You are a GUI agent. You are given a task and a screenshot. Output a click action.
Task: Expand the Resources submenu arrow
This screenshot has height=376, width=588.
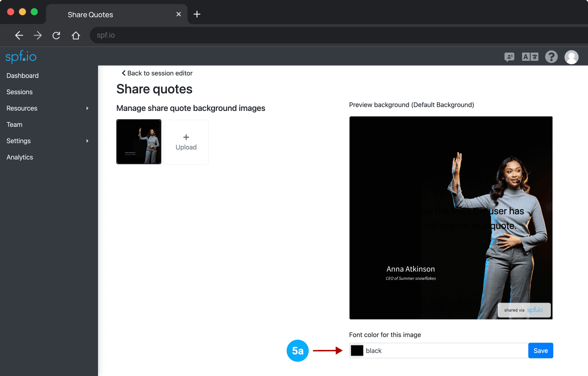pyautogui.click(x=87, y=108)
